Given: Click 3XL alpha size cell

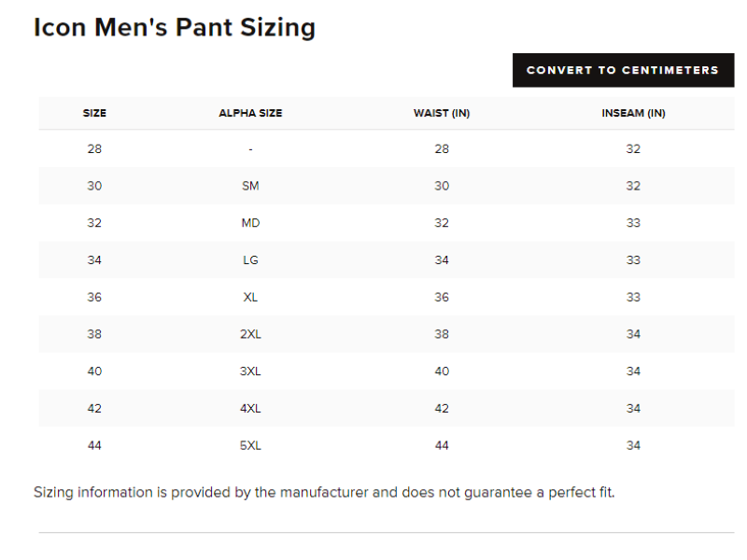Looking at the screenshot, I should [250, 371].
